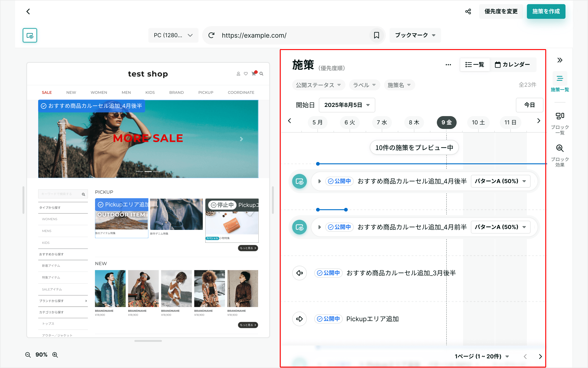Image resolution: width=588 pixels, height=368 pixels.
Task: Switch to カレンダー view
Action: pyautogui.click(x=512, y=65)
